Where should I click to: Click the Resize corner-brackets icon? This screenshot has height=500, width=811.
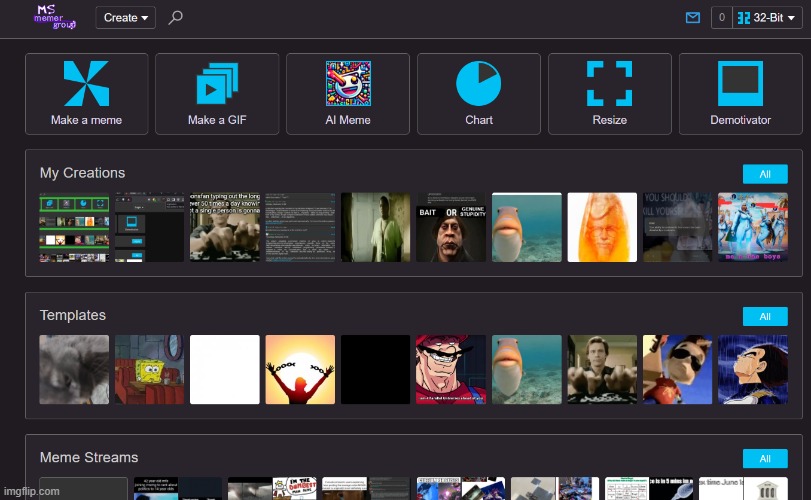point(609,83)
